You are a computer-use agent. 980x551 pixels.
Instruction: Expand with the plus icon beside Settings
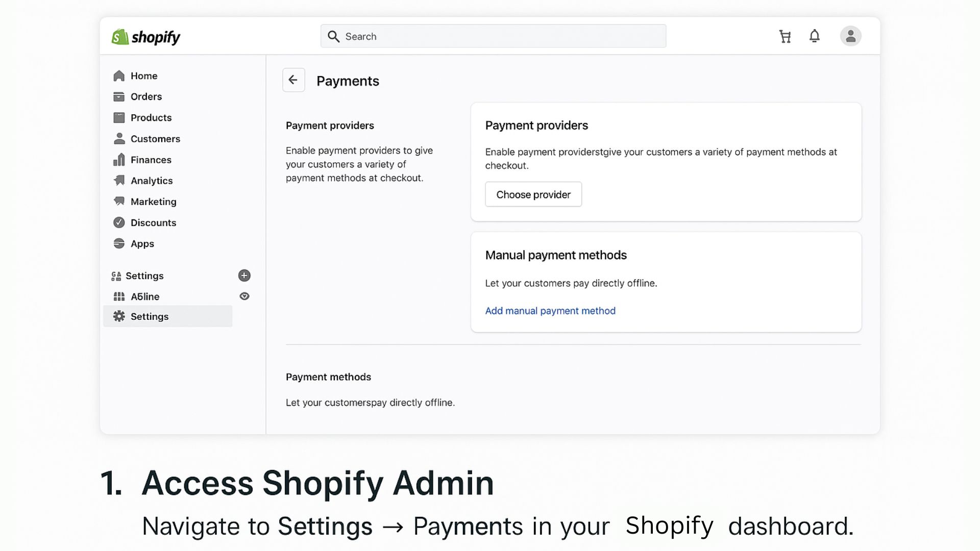(244, 275)
